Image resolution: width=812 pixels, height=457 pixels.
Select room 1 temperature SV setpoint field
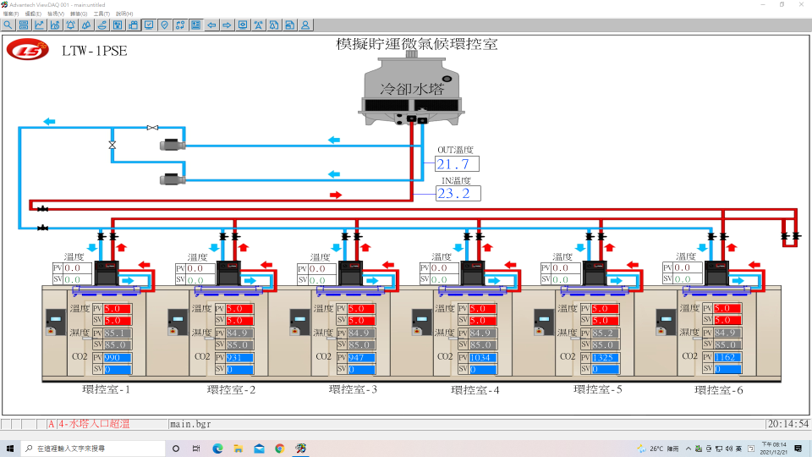(117, 320)
